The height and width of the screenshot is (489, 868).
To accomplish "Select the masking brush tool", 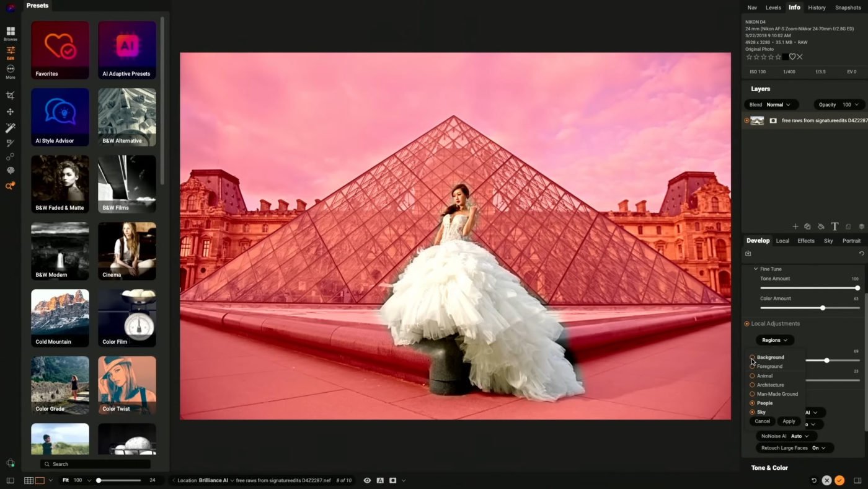I will (x=11, y=143).
